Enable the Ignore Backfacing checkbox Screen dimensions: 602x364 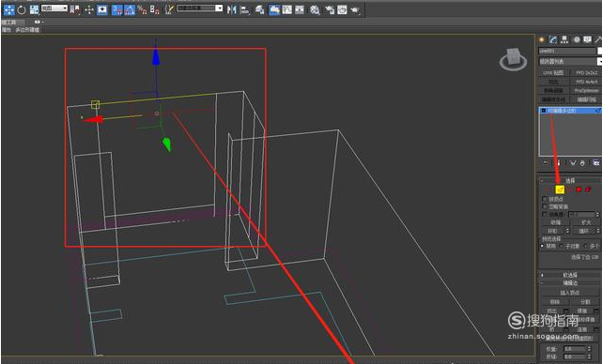(545, 206)
